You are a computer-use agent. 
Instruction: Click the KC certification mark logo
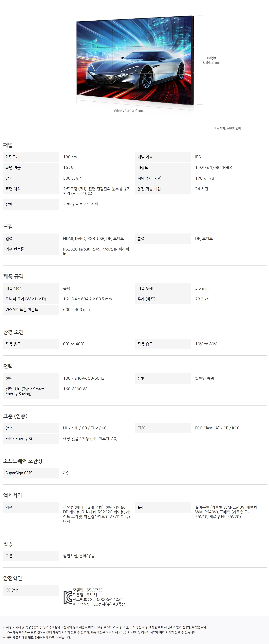(x=68, y=597)
